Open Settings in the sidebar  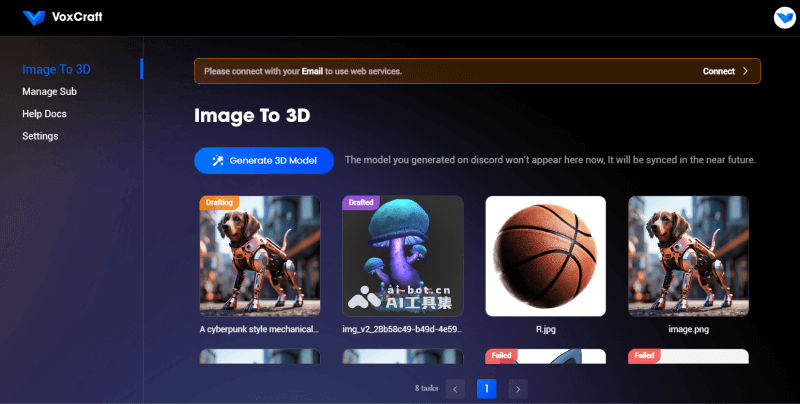point(40,136)
